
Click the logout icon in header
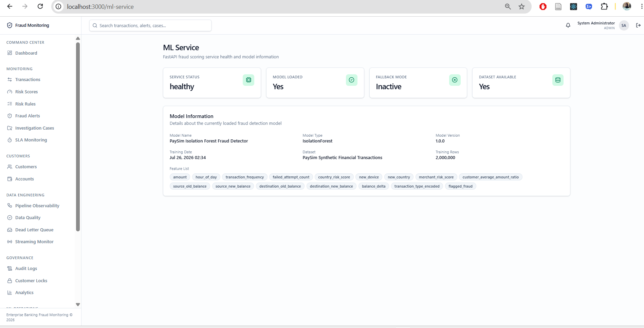click(x=638, y=25)
